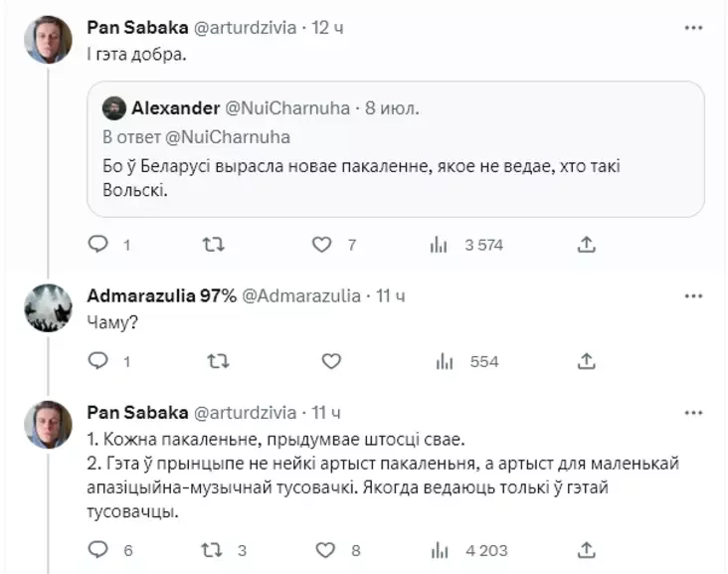Reply to Admarazulia's "Чаму?" tweet
Screen dimensions: 728x574
97,361
